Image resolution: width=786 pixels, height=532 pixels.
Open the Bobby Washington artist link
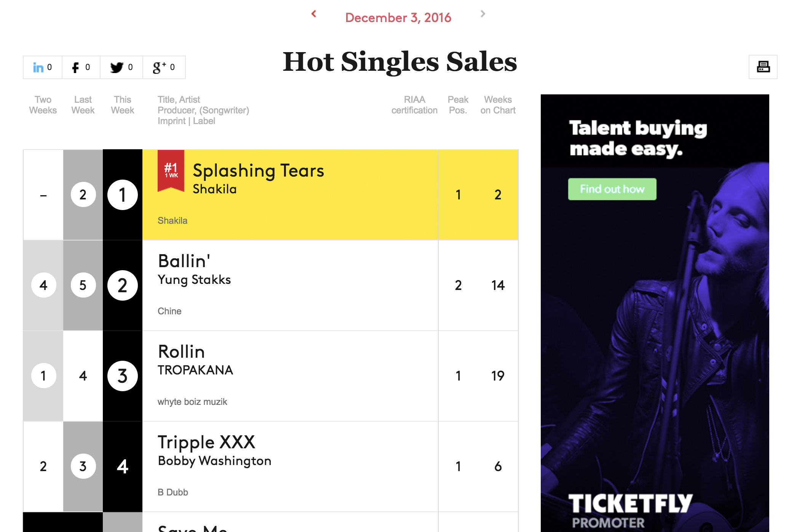[x=214, y=461]
